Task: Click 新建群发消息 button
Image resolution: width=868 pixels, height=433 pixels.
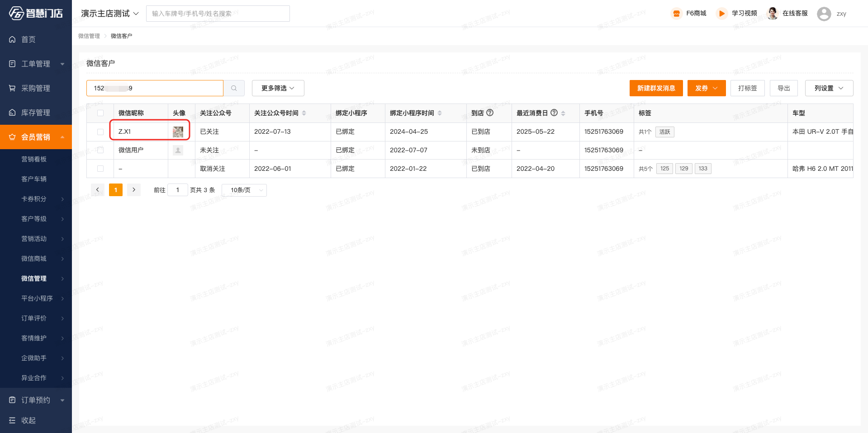Action: click(656, 88)
